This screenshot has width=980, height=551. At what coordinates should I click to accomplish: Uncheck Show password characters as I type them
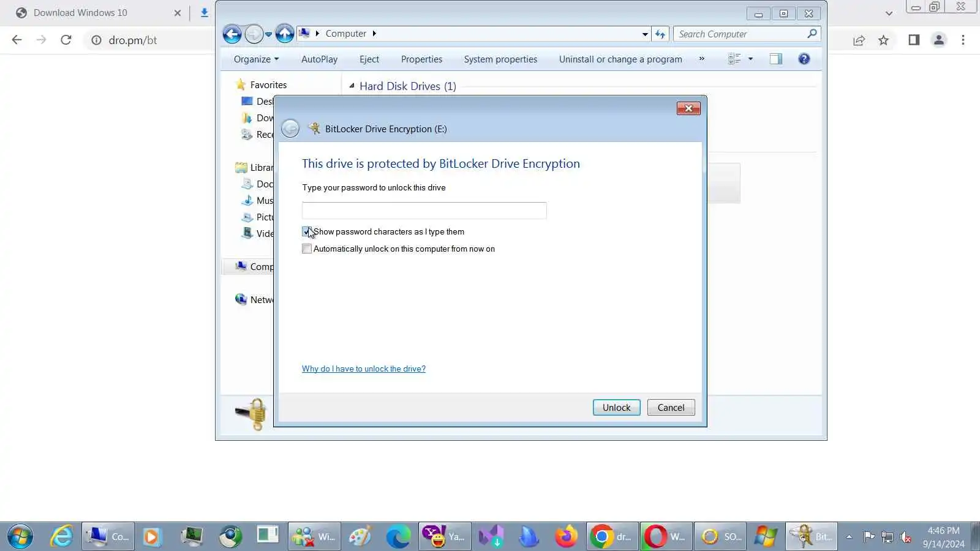coord(307,231)
